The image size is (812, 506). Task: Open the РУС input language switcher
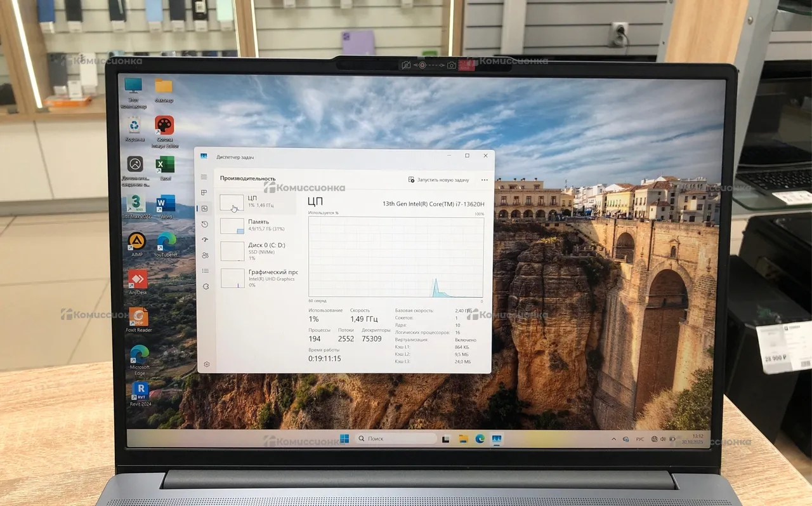pos(639,439)
